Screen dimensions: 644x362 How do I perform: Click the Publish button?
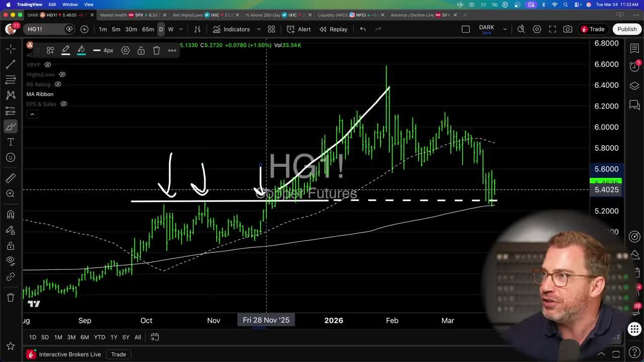click(x=627, y=29)
